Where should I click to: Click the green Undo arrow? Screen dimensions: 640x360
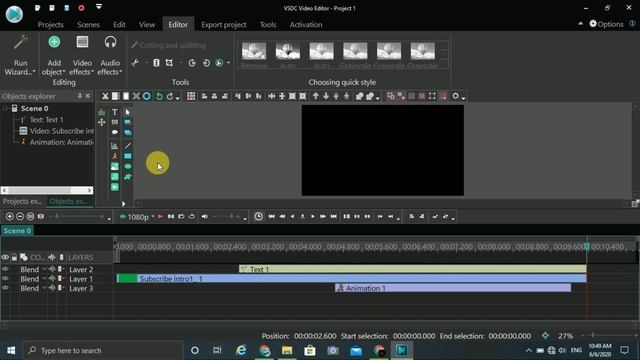point(159,96)
